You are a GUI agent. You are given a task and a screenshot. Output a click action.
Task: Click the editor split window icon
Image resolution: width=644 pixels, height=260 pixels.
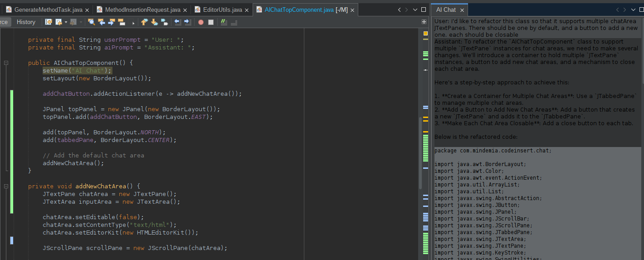pos(424,21)
